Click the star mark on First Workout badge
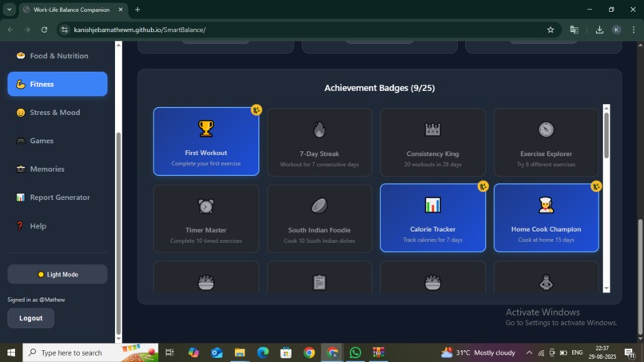 pyautogui.click(x=256, y=109)
